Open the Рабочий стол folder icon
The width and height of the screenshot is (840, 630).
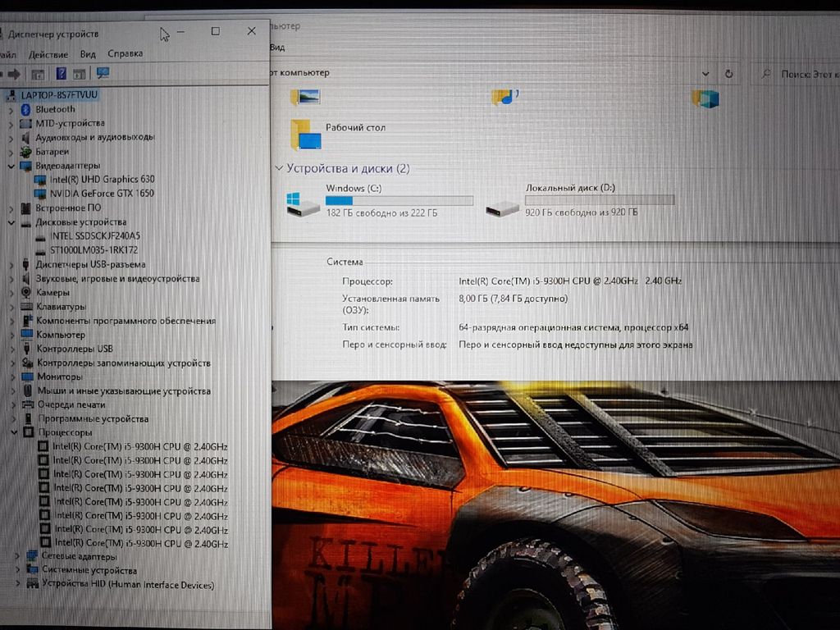click(305, 135)
